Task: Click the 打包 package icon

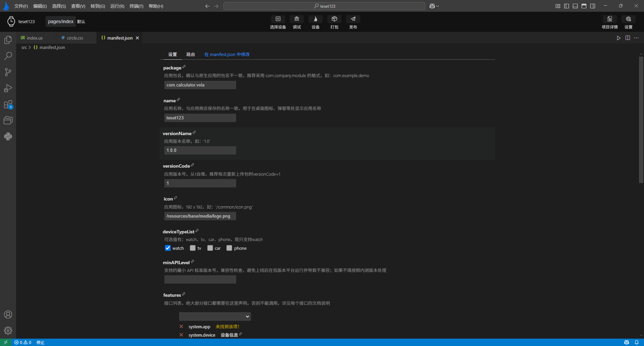Action: (x=334, y=19)
